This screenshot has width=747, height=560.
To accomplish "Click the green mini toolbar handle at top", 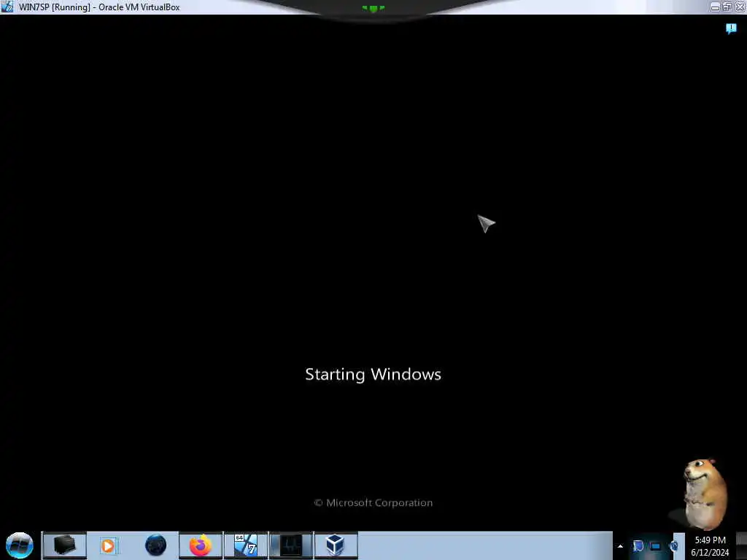I will (373, 8).
